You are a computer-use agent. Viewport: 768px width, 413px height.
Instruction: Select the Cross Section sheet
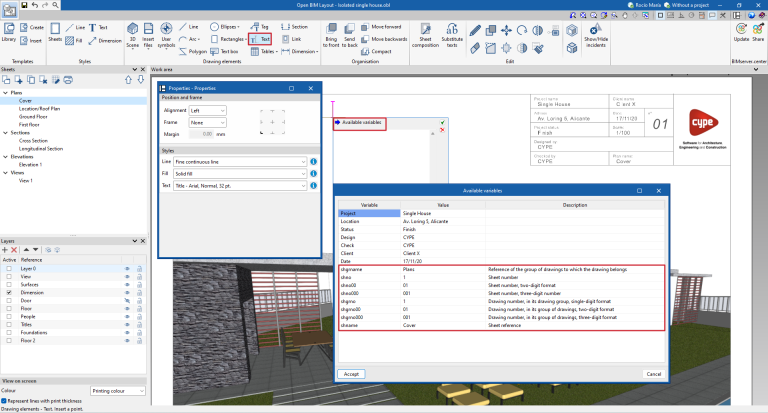tap(35, 140)
